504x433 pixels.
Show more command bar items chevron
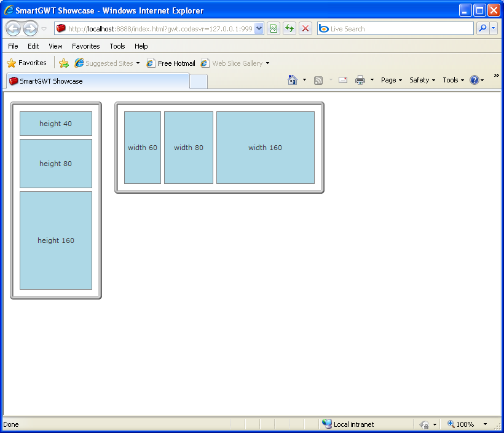coord(496,75)
